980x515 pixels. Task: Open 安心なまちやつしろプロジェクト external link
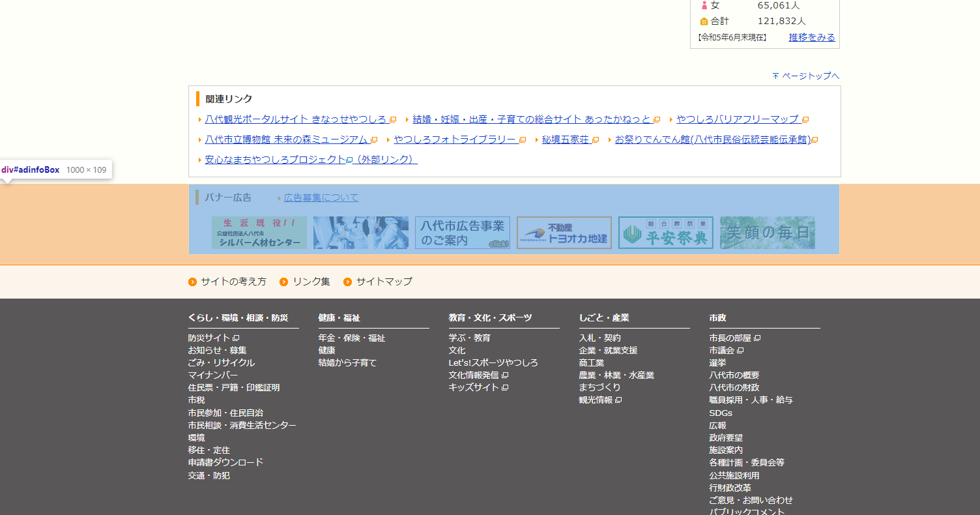[274, 159]
